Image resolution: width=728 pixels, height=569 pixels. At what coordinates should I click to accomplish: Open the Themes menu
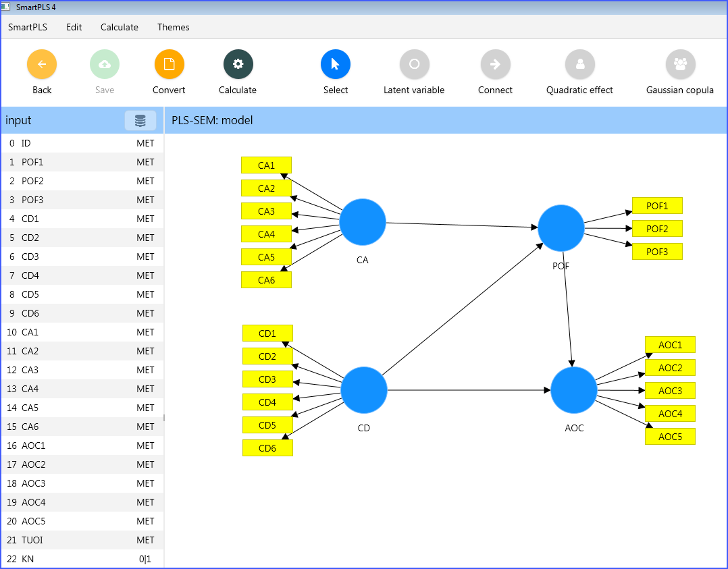point(174,28)
